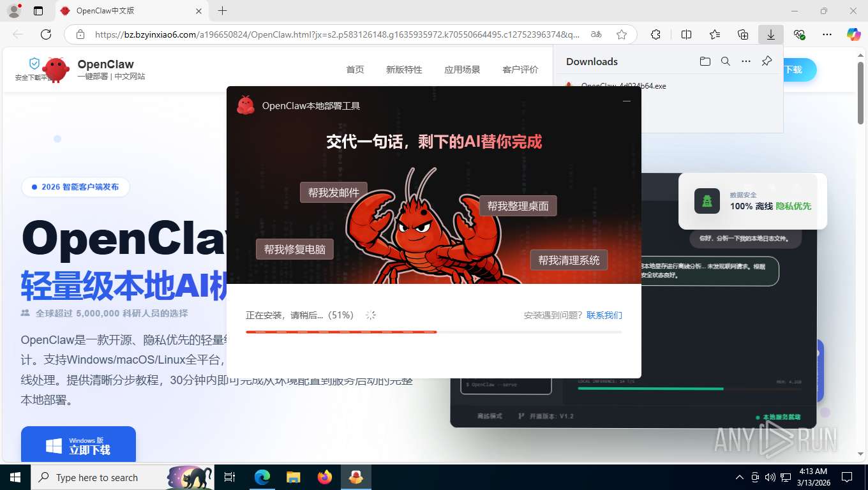This screenshot has width=868, height=490.
Task: Go to 首页 in site navigation
Action: [x=355, y=70]
